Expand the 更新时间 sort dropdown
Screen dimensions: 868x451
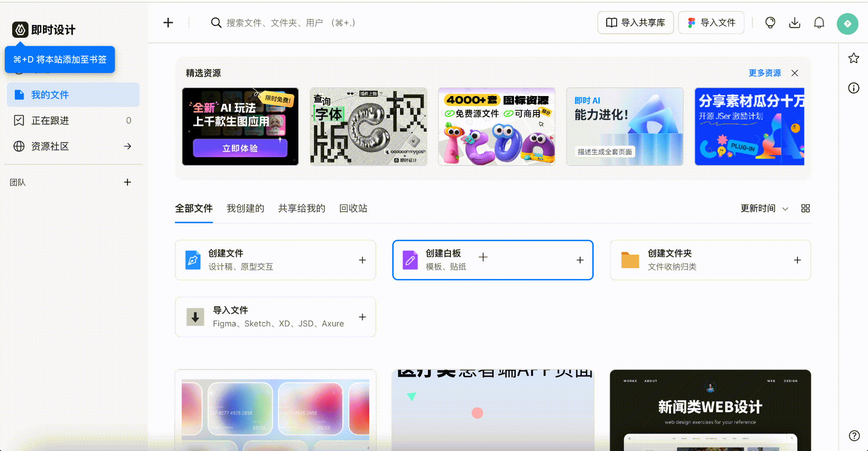764,209
